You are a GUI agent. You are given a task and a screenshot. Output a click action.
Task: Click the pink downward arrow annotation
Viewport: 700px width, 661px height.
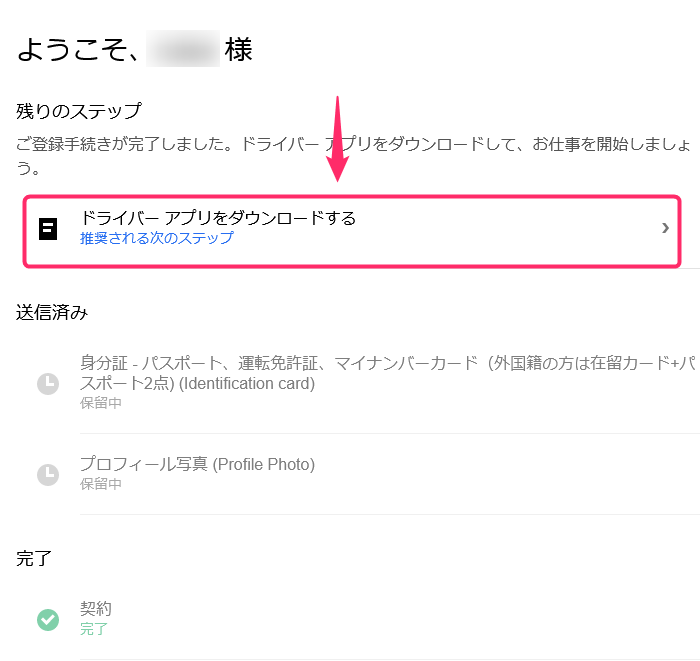coord(338,139)
